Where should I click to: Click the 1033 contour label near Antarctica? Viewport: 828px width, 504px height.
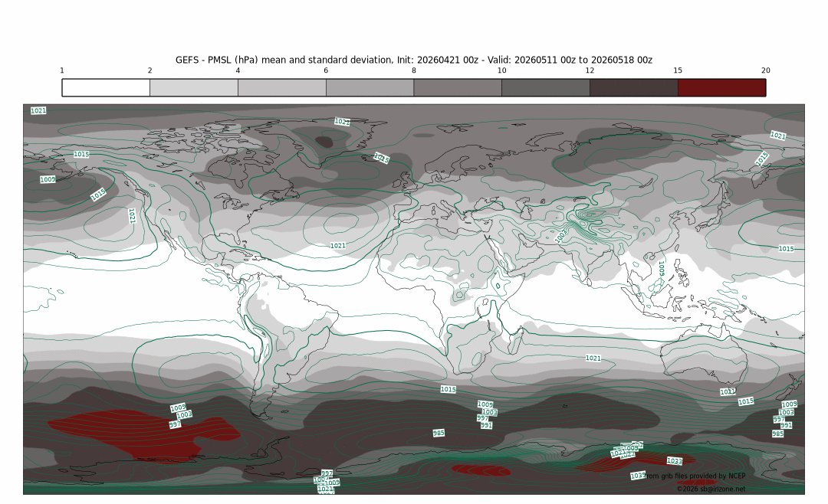[674, 461]
